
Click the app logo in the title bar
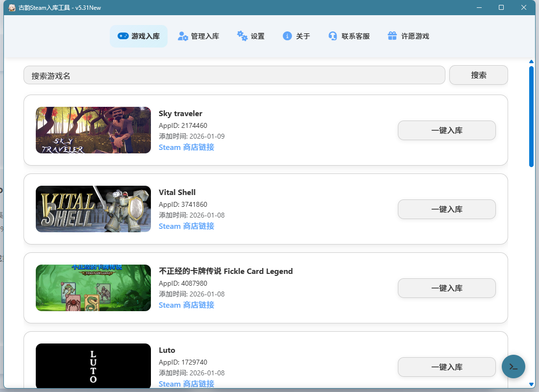coord(11,8)
